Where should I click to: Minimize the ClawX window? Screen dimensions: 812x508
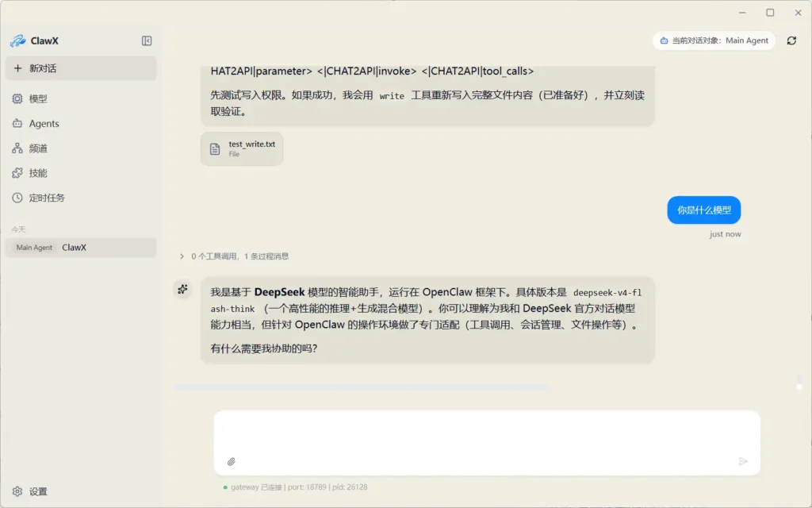pos(742,13)
